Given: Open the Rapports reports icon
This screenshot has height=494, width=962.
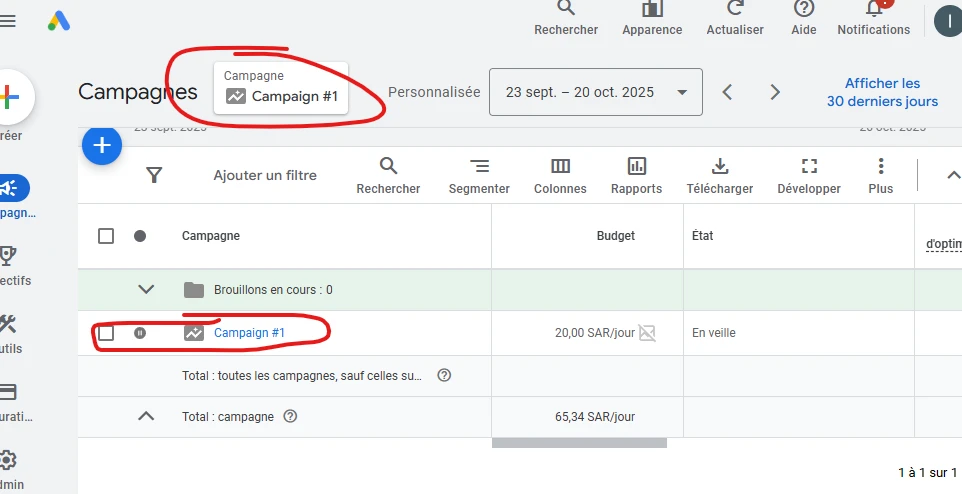Looking at the screenshot, I should (x=636, y=167).
